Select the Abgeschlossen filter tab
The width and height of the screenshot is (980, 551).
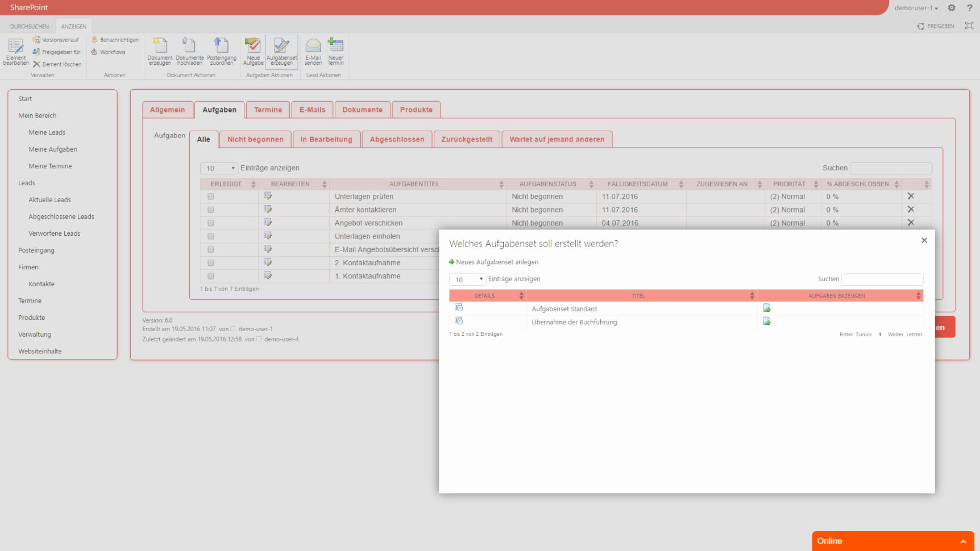click(397, 139)
